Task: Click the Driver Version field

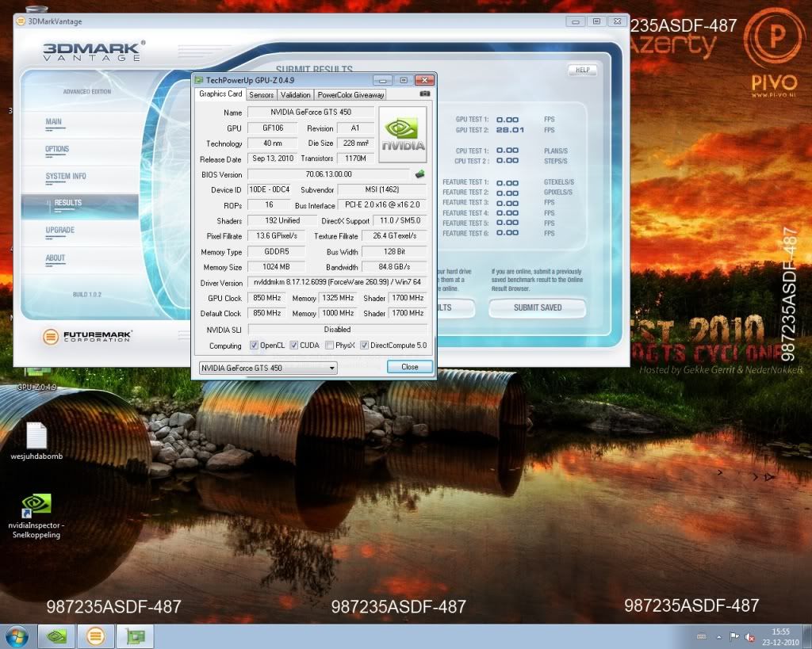Action: point(337,282)
